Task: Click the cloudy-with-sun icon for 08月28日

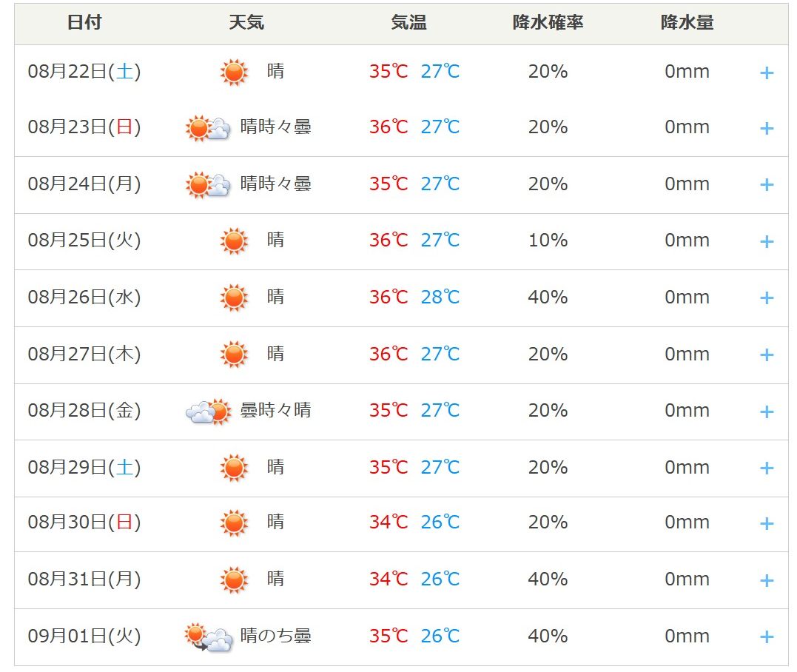Action: [x=209, y=411]
